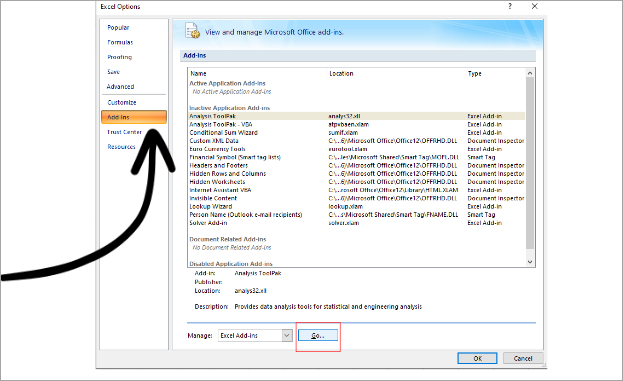Click the Disabled Application Add-ins group heading
623x381 pixels.
[231, 263]
